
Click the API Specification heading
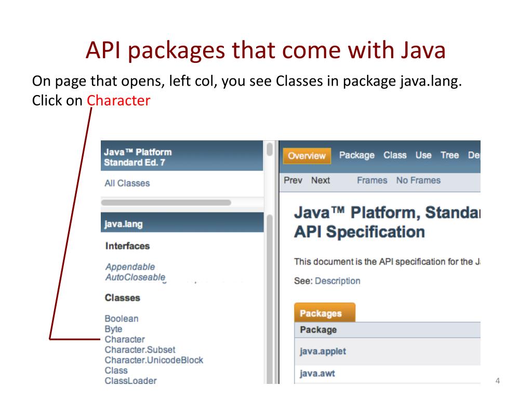tap(360, 232)
